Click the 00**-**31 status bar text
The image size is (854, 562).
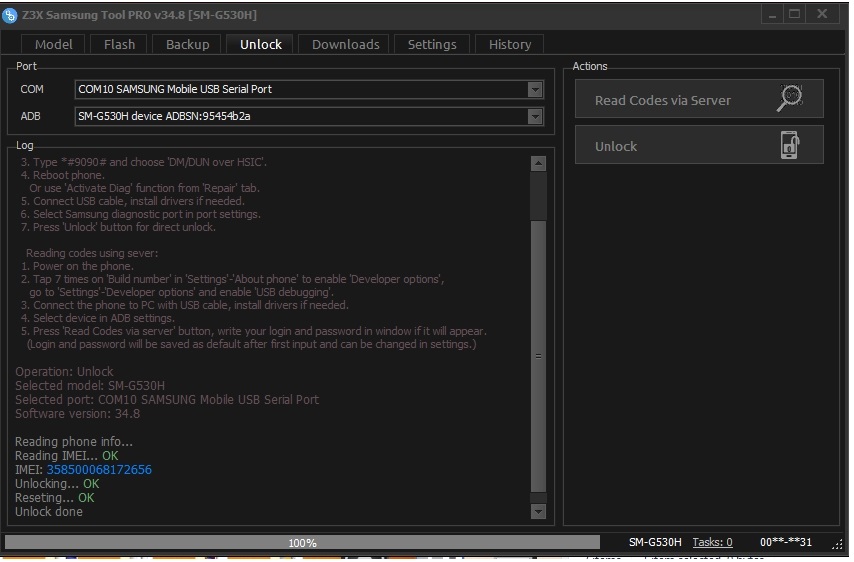[x=785, y=542]
